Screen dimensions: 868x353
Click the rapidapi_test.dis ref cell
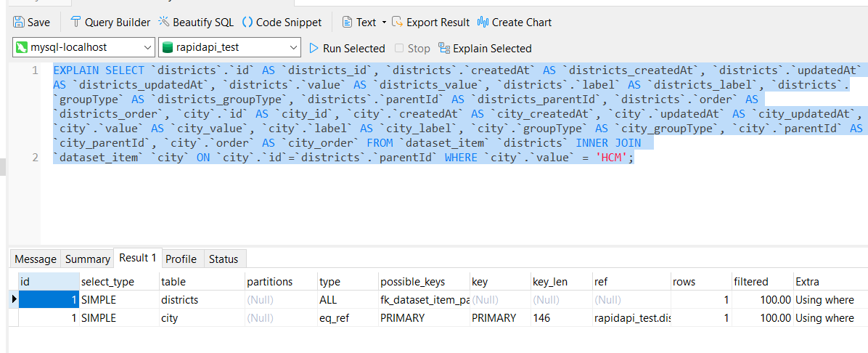[x=631, y=318]
